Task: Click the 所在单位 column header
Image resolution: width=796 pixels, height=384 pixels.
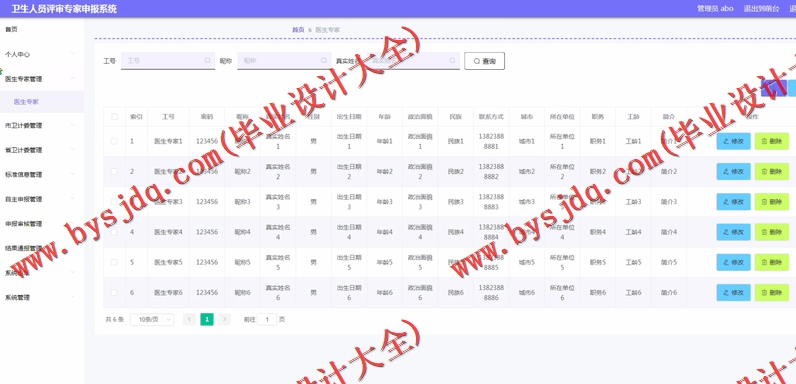Action: tap(562, 117)
